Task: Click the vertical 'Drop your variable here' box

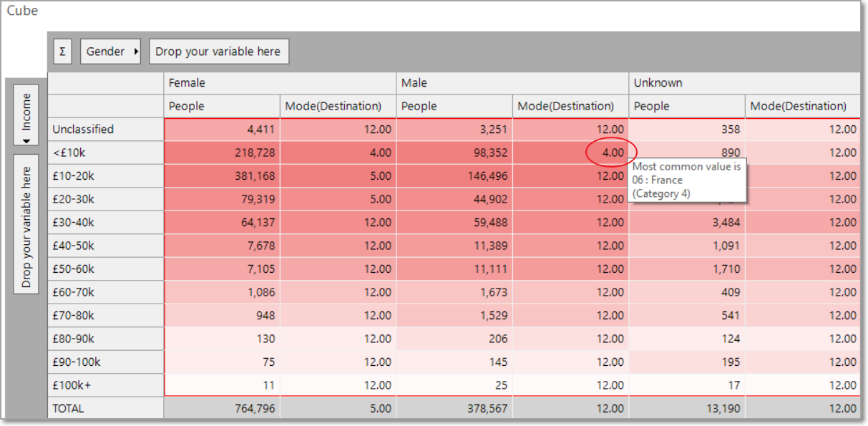Action: (x=26, y=223)
